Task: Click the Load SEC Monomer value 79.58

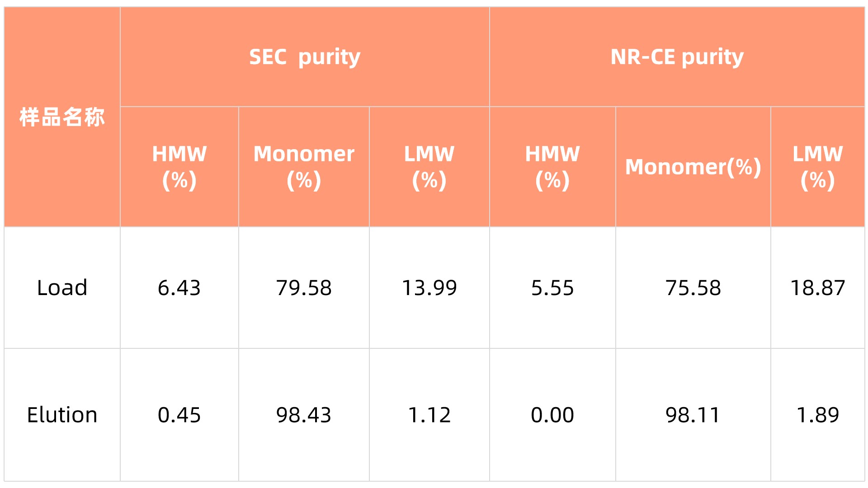Action: tap(304, 288)
